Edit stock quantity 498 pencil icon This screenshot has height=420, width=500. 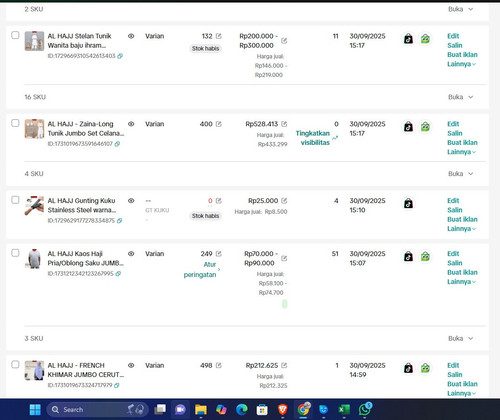tap(219, 365)
